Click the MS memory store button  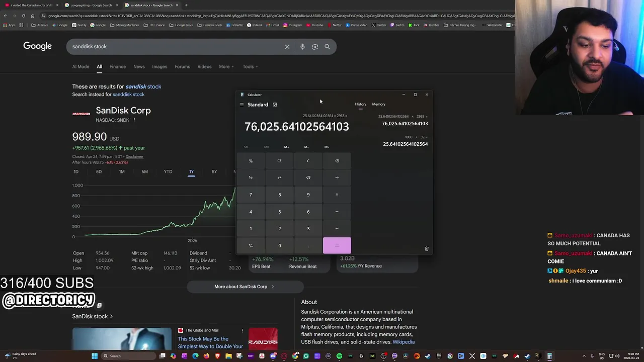tap(327, 147)
